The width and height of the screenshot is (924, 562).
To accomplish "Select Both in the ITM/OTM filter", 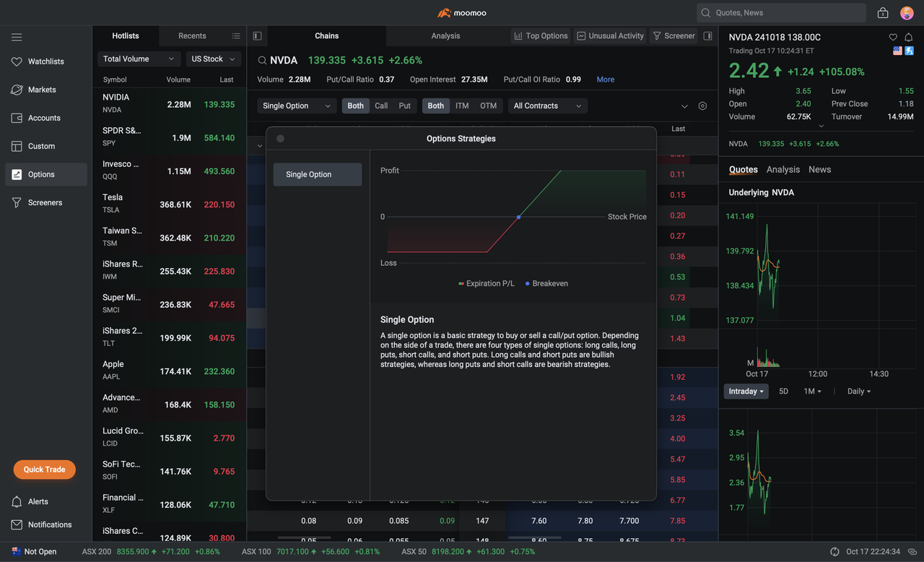I will coord(436,106).
